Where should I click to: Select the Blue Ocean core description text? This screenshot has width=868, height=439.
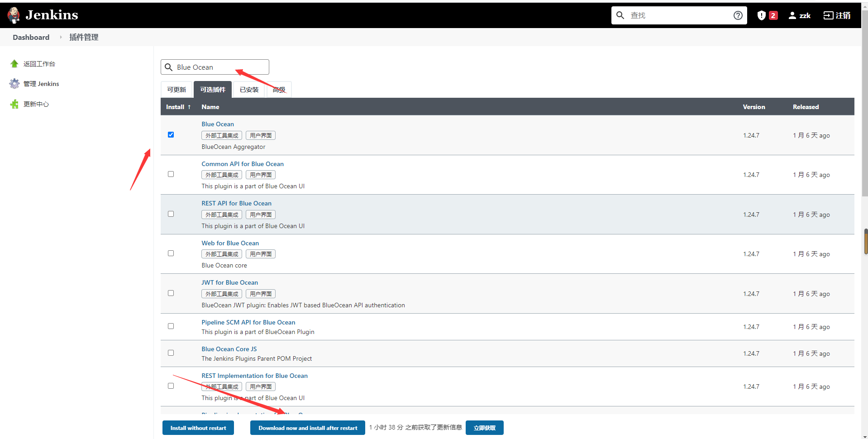[224, 265]
